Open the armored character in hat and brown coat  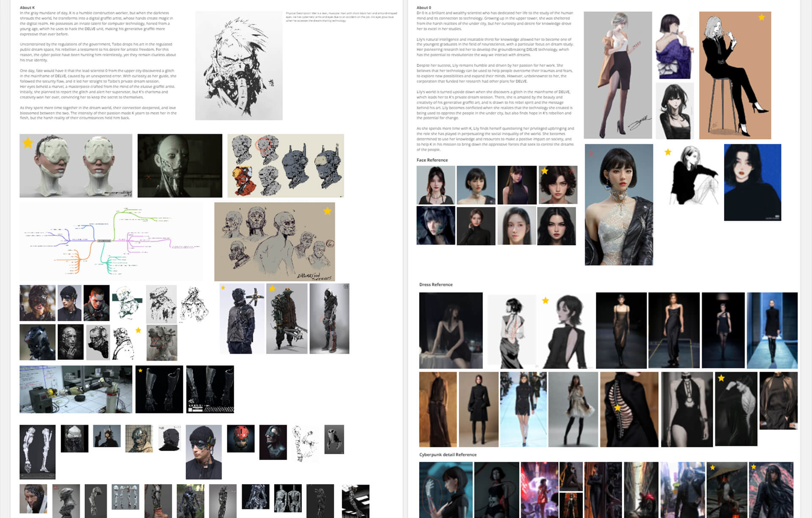(287, 319)
